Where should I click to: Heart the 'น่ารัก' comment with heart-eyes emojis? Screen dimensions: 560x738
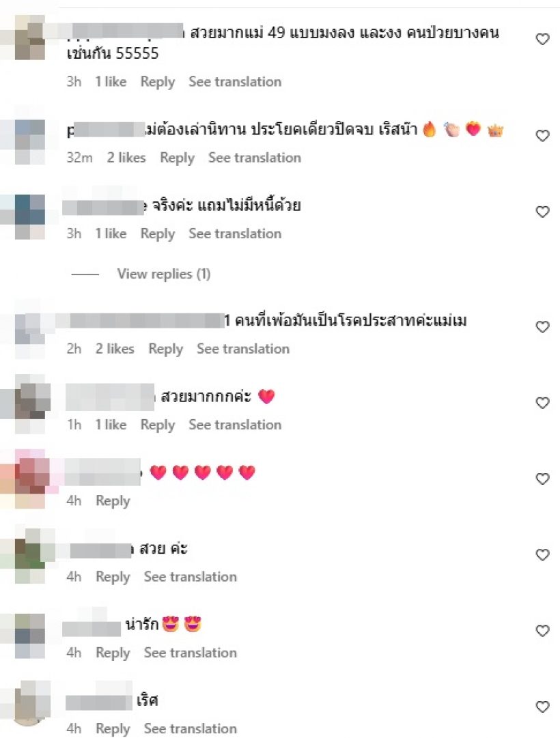[x=542, y=631]
